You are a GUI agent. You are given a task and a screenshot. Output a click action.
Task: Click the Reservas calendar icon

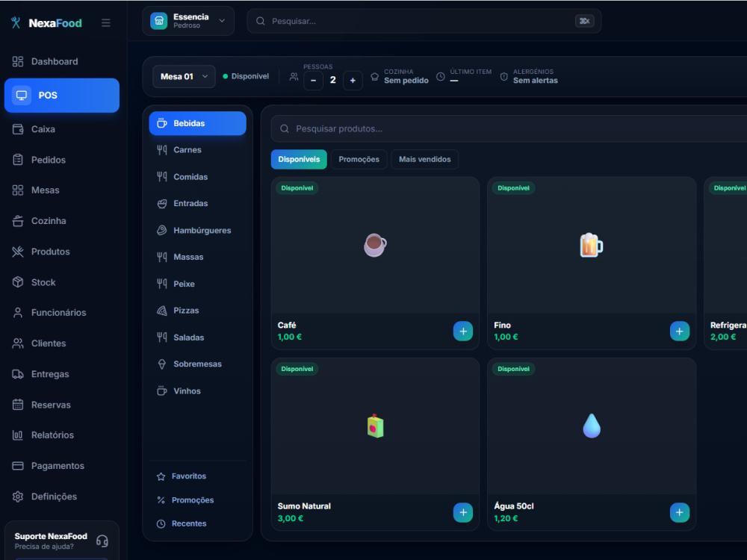click(18, 405)
